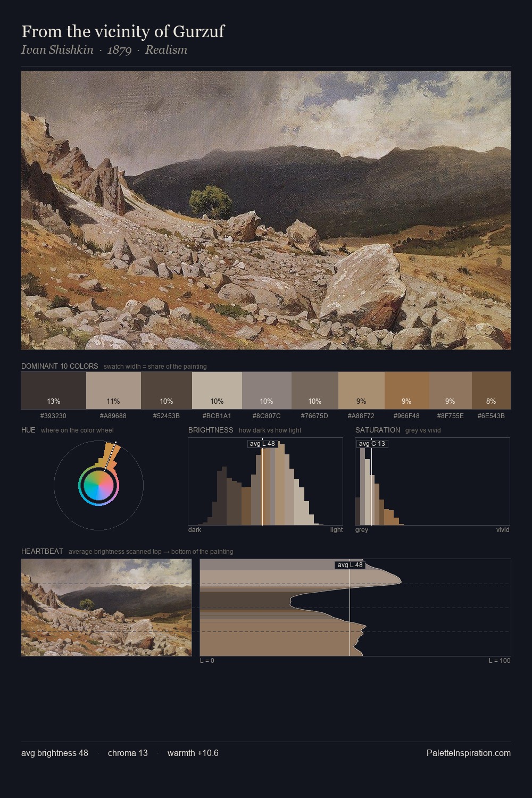The width and height of the screenshot is (532, 798).
Task: Click the #6E543B brown swatch
Action: coord(491,390)
